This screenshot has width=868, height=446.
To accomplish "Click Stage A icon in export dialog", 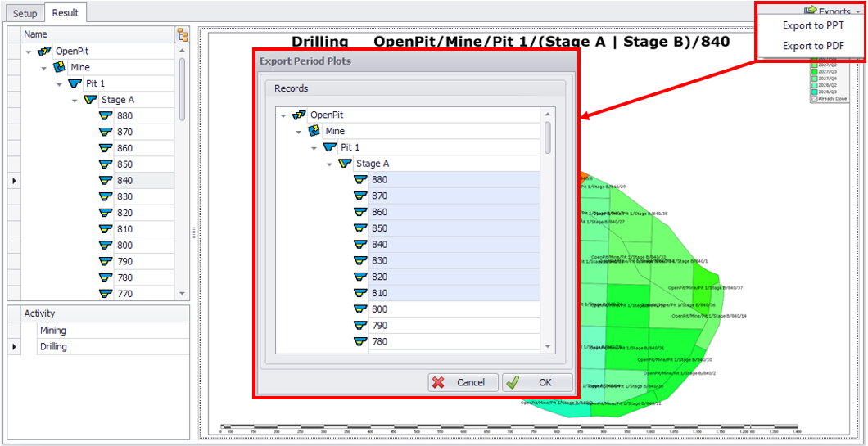I will point(346,163).
